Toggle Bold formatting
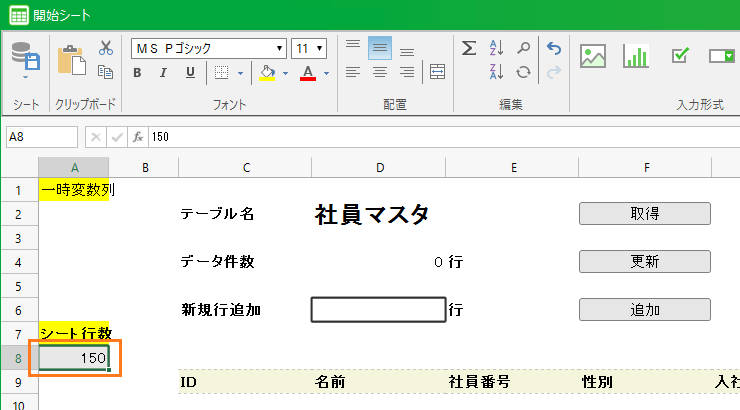This screenshot has width=740, height=410. (137, 73)
